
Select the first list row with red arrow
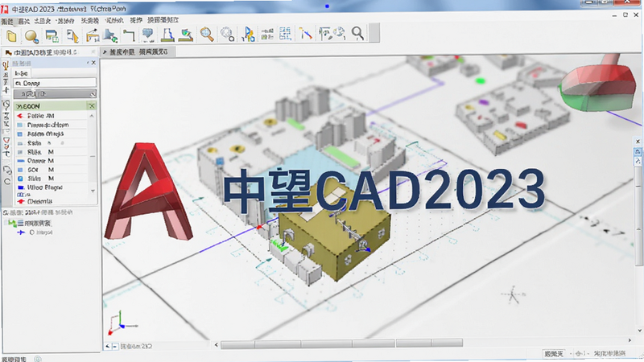pyautogui.click(x=51, y=116)
